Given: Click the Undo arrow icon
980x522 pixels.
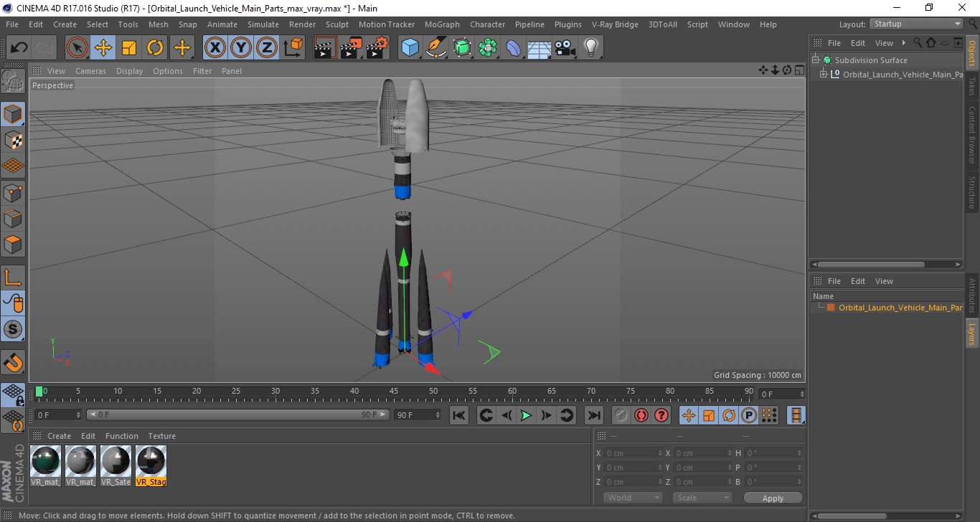Looking at the screenshot, I should coord(19,48).
